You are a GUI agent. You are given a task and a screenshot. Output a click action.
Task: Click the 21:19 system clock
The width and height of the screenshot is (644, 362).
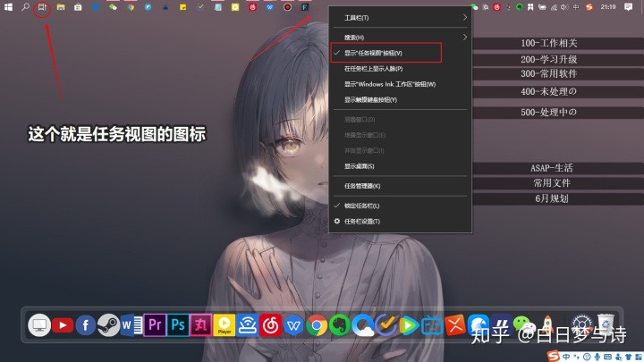tap(608, 7)
